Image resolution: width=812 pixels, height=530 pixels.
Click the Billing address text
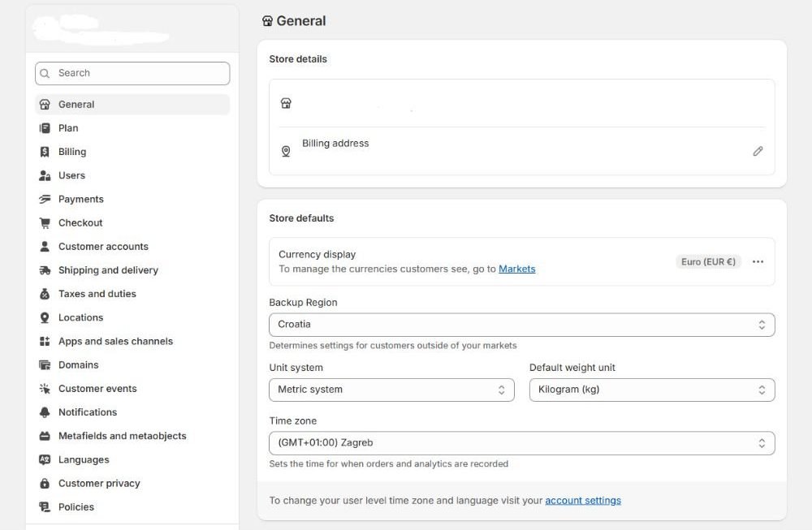point(335,144)
